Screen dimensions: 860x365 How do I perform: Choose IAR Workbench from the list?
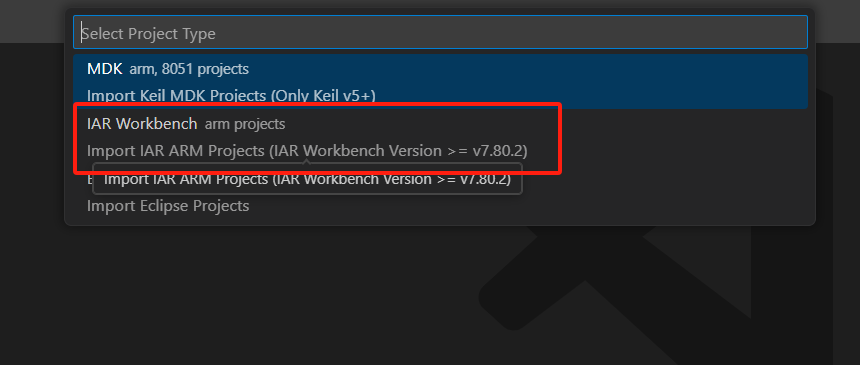click(440, 137)
